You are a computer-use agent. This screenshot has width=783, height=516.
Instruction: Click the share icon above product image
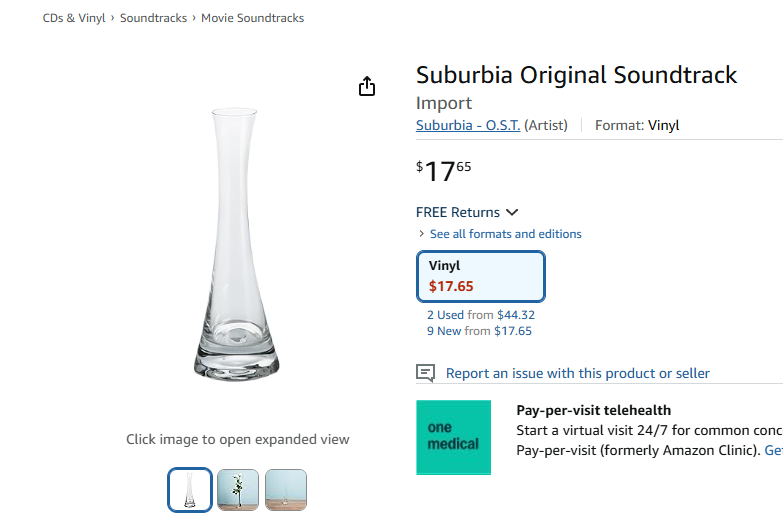tap(367, 87)
